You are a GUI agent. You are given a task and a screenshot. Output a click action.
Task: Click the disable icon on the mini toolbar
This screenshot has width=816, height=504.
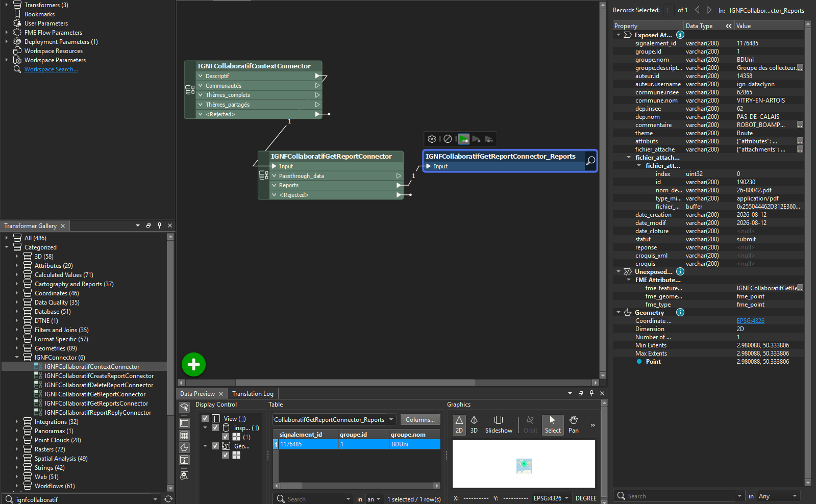448,139
